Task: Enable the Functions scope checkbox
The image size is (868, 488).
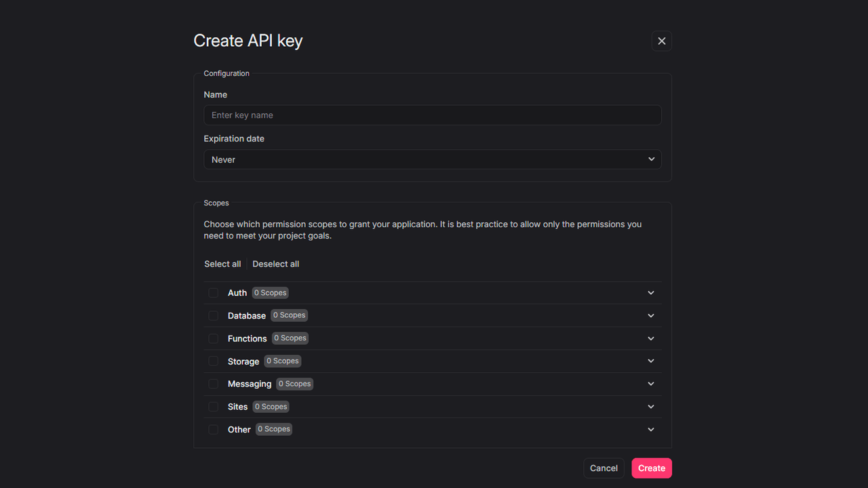Action: click(x=213, y=338)
